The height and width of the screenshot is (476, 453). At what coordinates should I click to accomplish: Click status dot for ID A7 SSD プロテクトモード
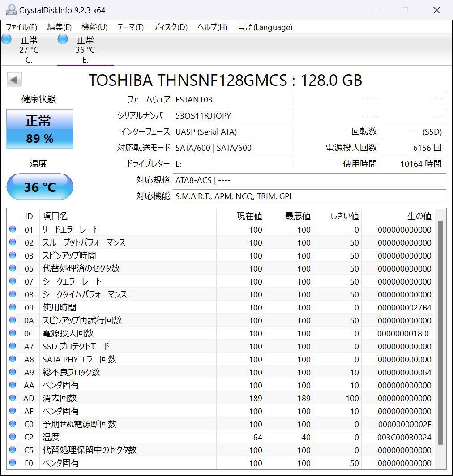13,346
